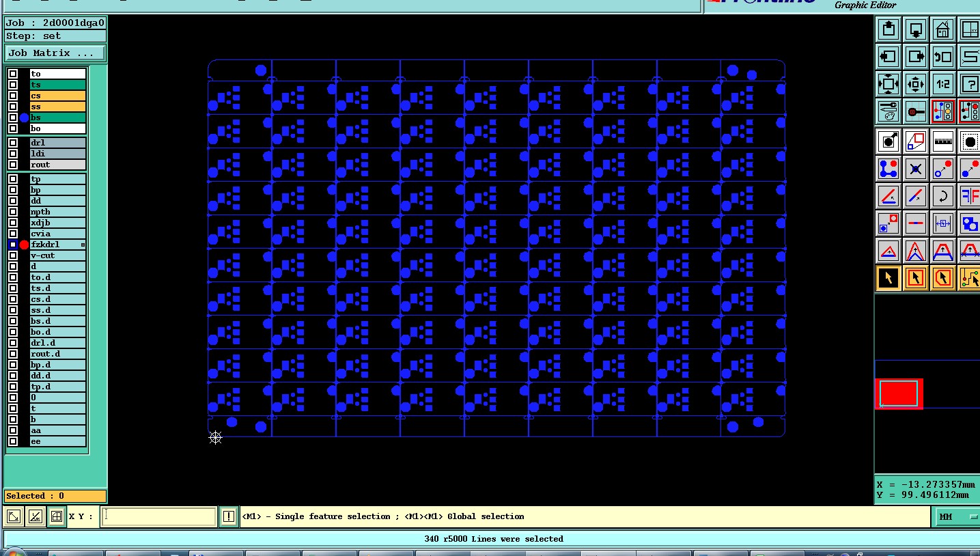
Task: Select the bo layer name
Action: coord(58,128)
